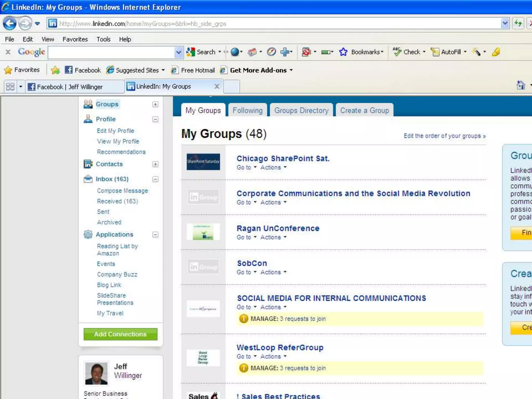The height and width of the screenshot is (399, 532).
Task: Expand the Groups sidebar section
Action: 155,104
